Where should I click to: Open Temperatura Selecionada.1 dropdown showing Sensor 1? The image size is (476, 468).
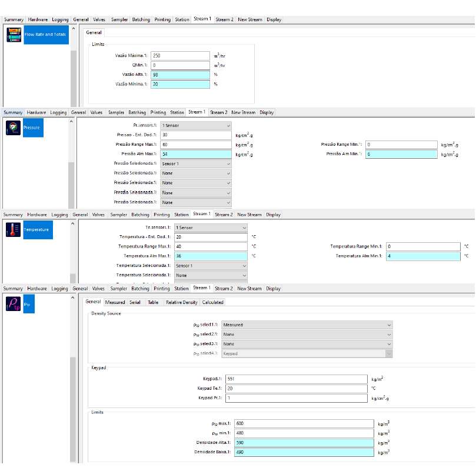coord(211,266)
